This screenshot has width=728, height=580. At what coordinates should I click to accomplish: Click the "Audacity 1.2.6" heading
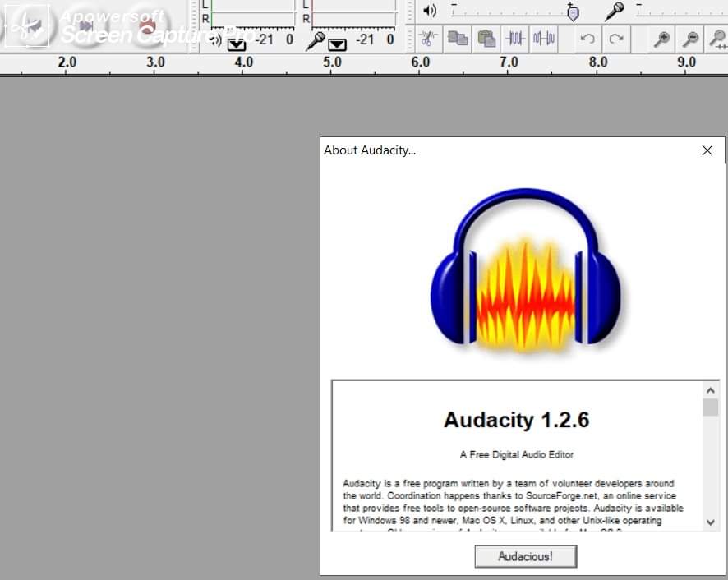click(x=517, y=420)
